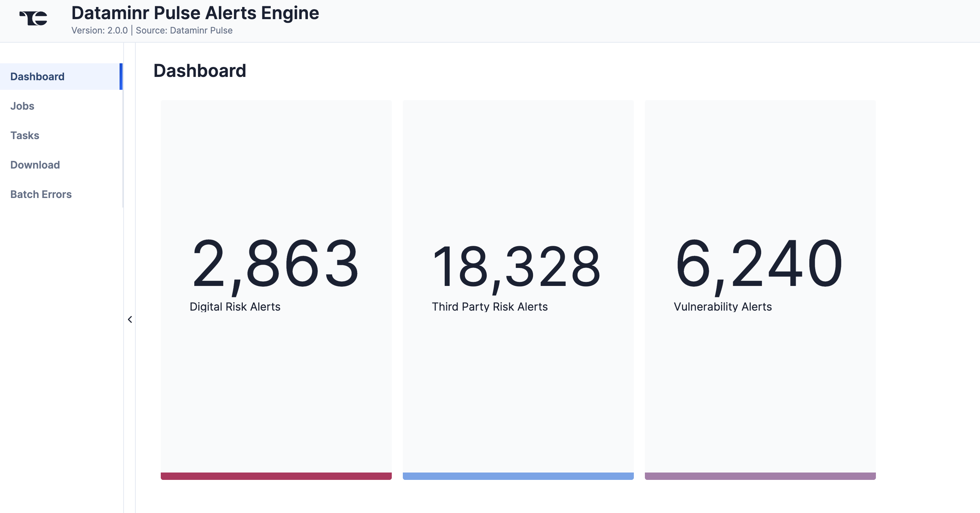Navigate to Batch Errors
Image resolution: width=980 pixels, height=513 pixels.
click(x=41, y=194)
